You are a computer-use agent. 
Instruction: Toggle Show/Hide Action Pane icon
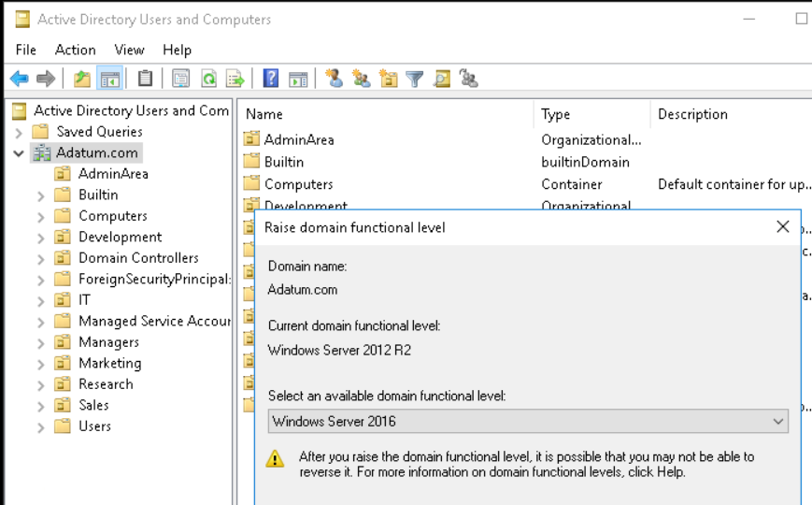click(x=298, y=79)
